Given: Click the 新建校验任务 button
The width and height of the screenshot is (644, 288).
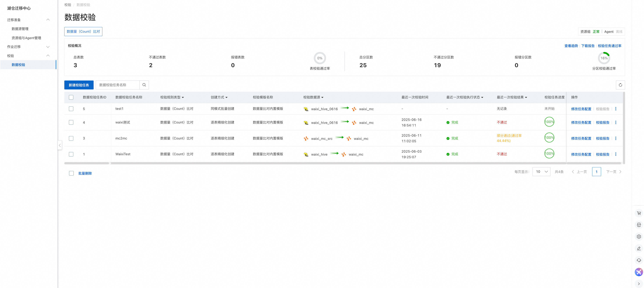Looking at the screenshot, I should click(x=79, y=85).
